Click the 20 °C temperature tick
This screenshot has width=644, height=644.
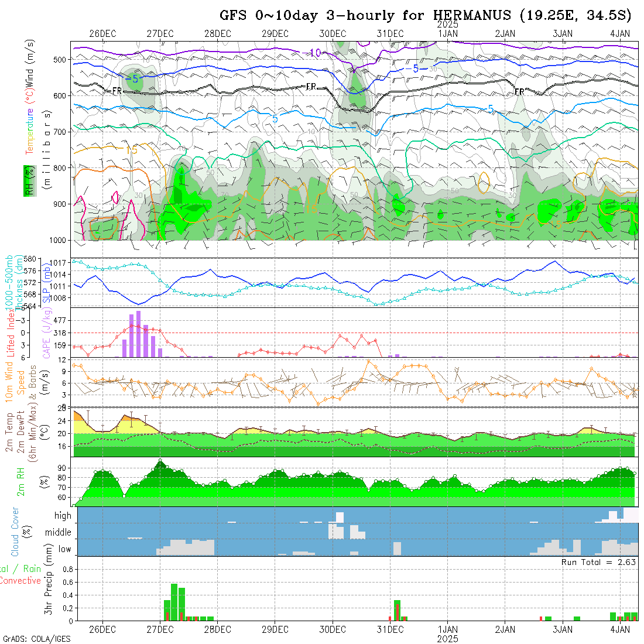tap(62, 434)
